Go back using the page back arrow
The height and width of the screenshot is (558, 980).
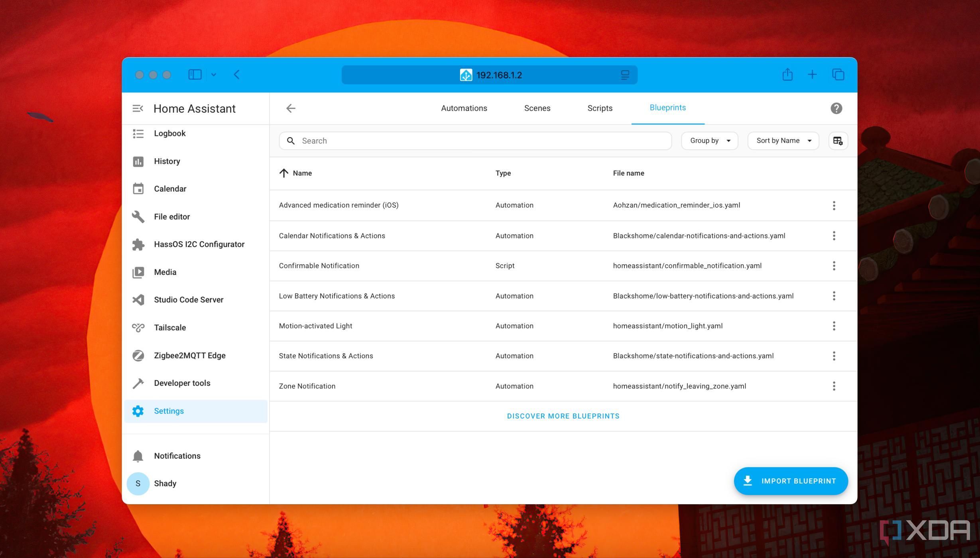(291, 108)
